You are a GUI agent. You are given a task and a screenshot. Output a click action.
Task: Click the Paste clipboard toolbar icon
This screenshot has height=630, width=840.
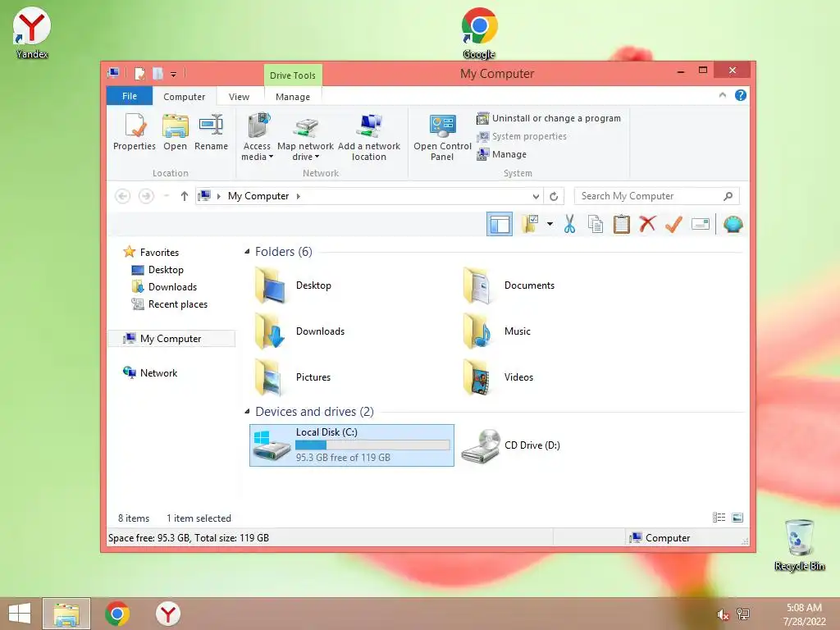pyautogui.click(x=622, y=225)
